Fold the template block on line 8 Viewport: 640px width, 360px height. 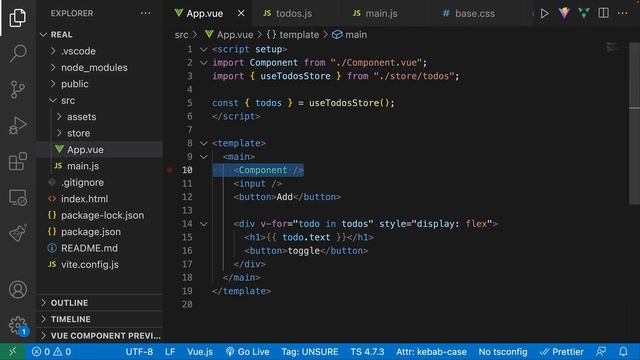pos(203,143)
